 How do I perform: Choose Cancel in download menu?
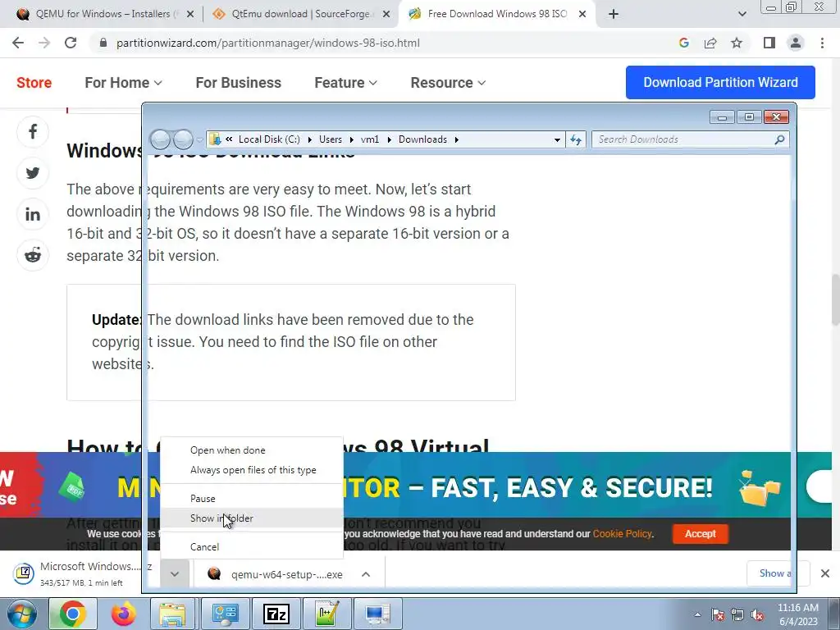click(252, 547)
